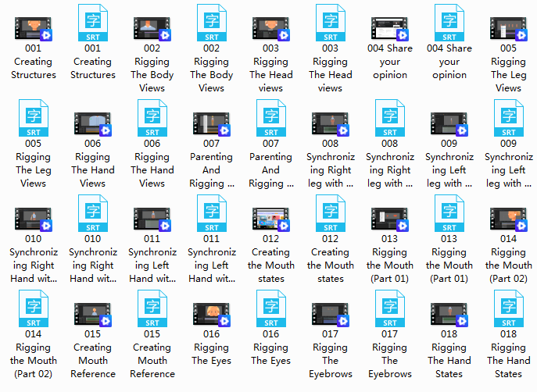Open the 015 Creating Mouth Reference video
This screenshot has height=392, width=537.
[x=93, y=315]
